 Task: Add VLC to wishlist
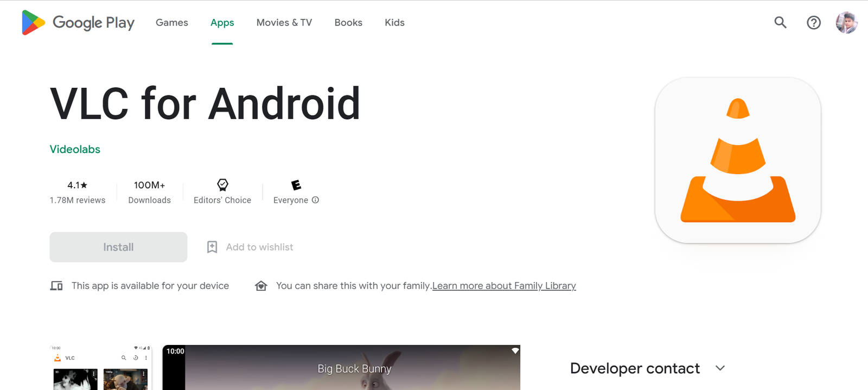250,247
